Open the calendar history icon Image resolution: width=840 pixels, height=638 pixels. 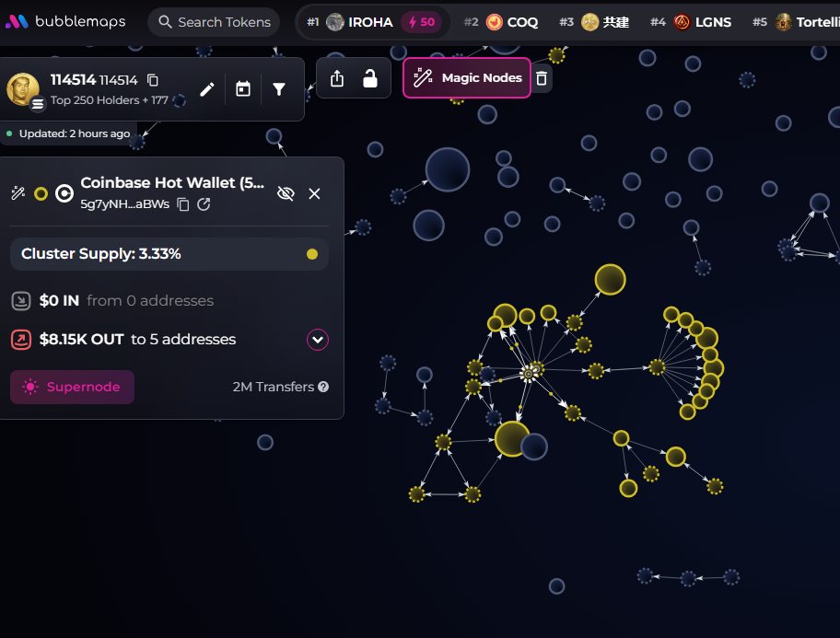(243, 89)
